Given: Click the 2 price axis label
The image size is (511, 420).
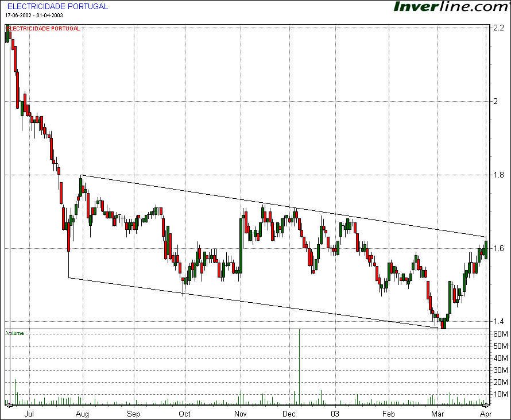Looking at the screenshot, I should coord(496,102).
